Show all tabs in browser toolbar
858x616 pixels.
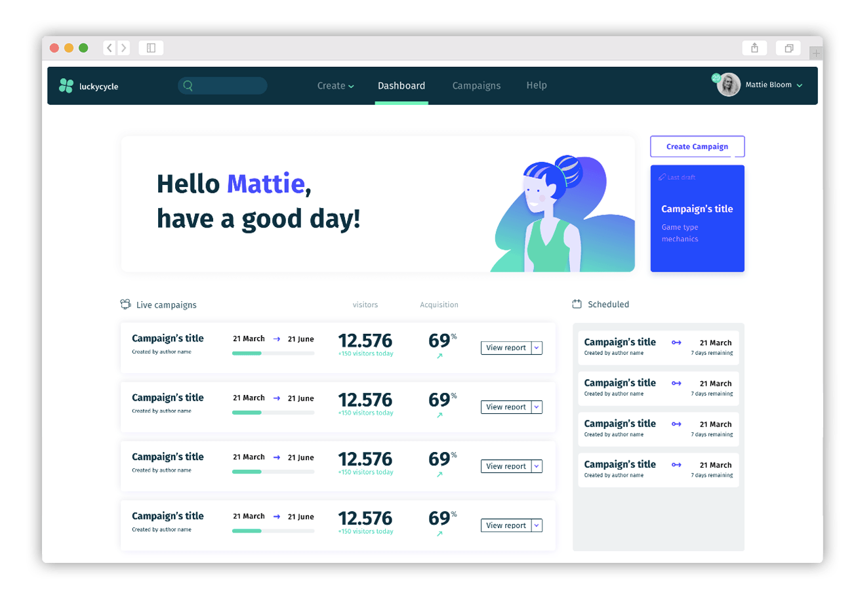point(788,48)
